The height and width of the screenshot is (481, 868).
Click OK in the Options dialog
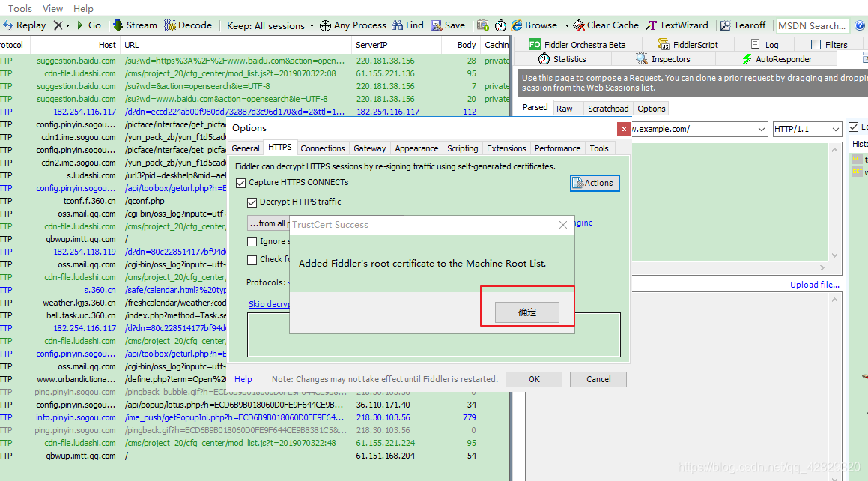click(x=534, y=379)
